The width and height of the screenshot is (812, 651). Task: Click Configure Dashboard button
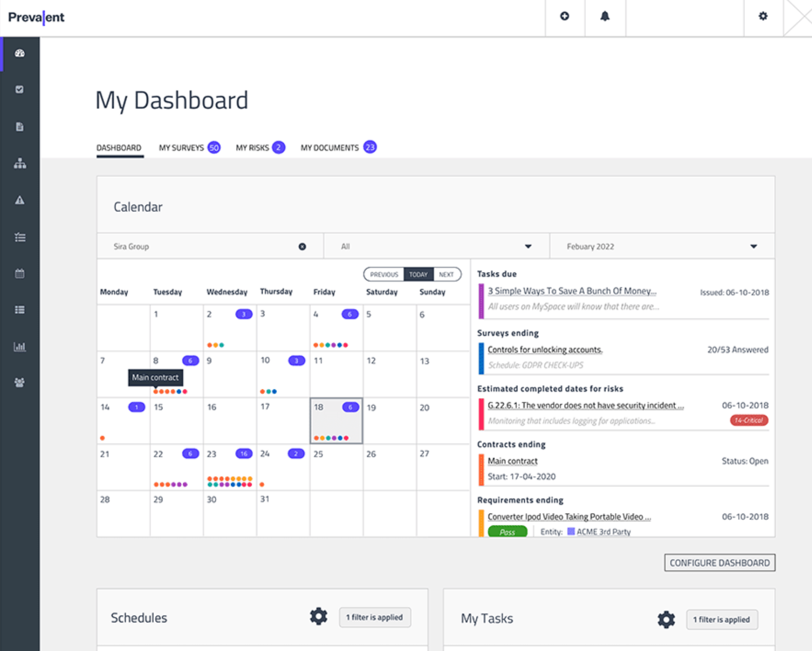(719, 563)
